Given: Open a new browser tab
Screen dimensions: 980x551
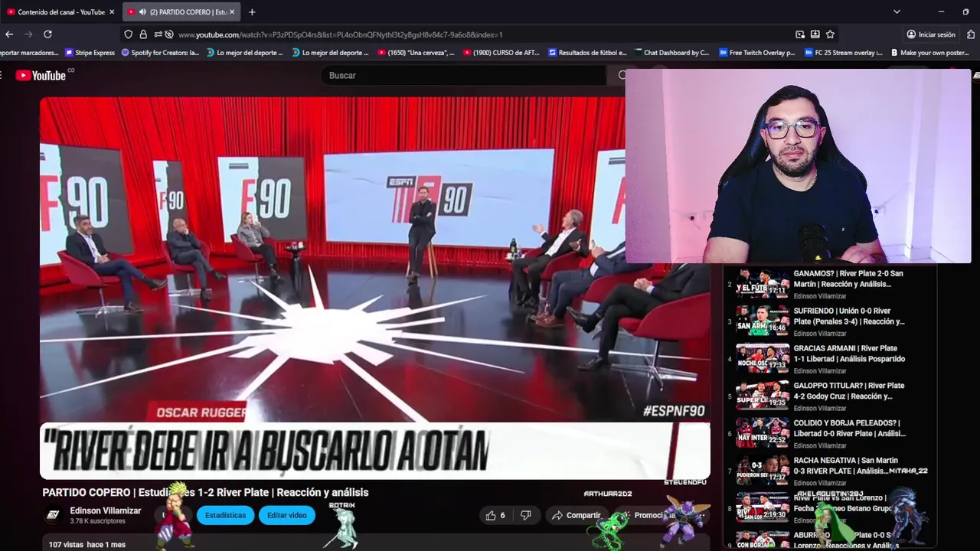Looking at the screenshot, I should point(252,11).
